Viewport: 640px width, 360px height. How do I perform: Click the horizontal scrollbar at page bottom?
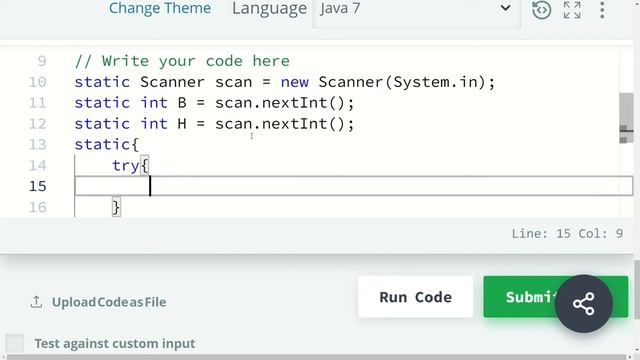318,357
